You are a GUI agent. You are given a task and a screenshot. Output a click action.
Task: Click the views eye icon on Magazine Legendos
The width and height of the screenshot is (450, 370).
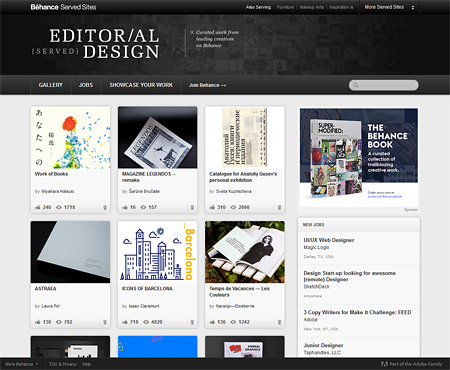click(x=143, y=207)
